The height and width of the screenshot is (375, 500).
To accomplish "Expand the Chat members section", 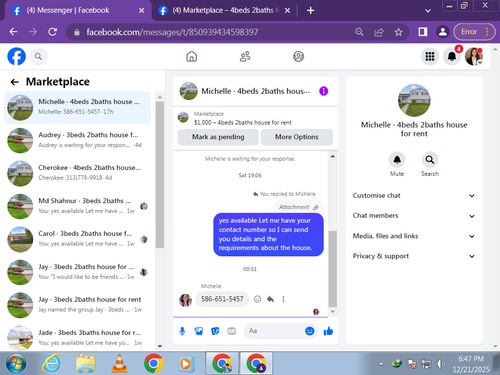I will 414,216.
